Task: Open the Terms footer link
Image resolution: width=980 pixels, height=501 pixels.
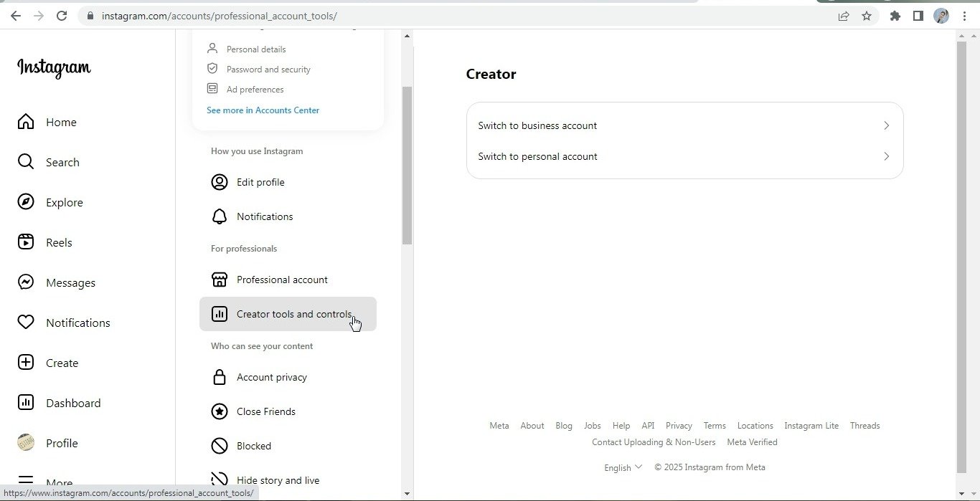Action: click(715, 426)
